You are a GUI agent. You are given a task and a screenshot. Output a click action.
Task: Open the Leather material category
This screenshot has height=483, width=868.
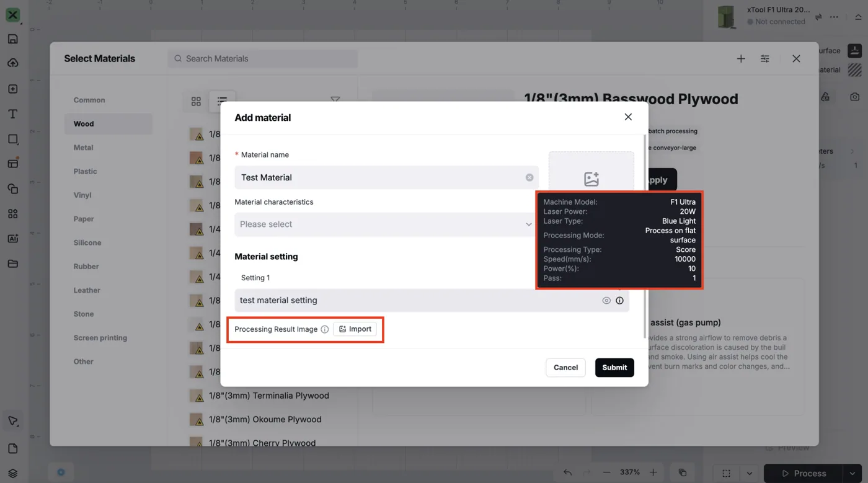pyautogui.click(x=87, y=290)
